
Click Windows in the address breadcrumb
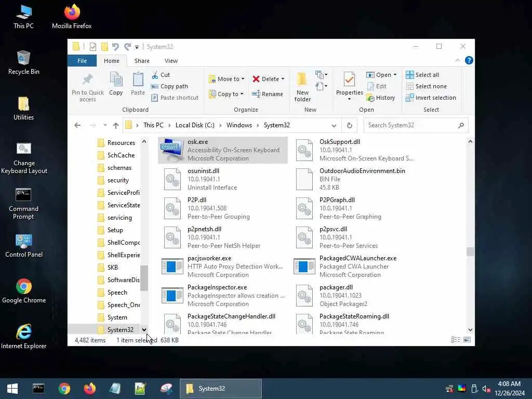[x=239, y=125]
